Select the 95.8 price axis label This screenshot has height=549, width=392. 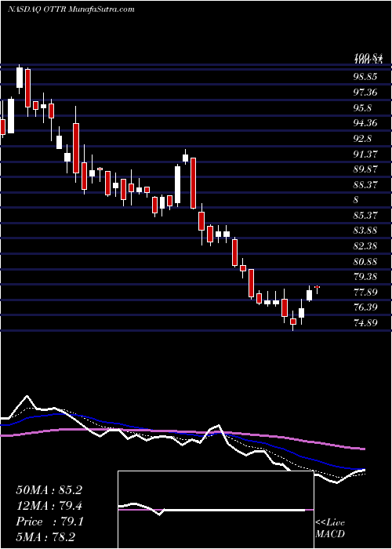362,108
